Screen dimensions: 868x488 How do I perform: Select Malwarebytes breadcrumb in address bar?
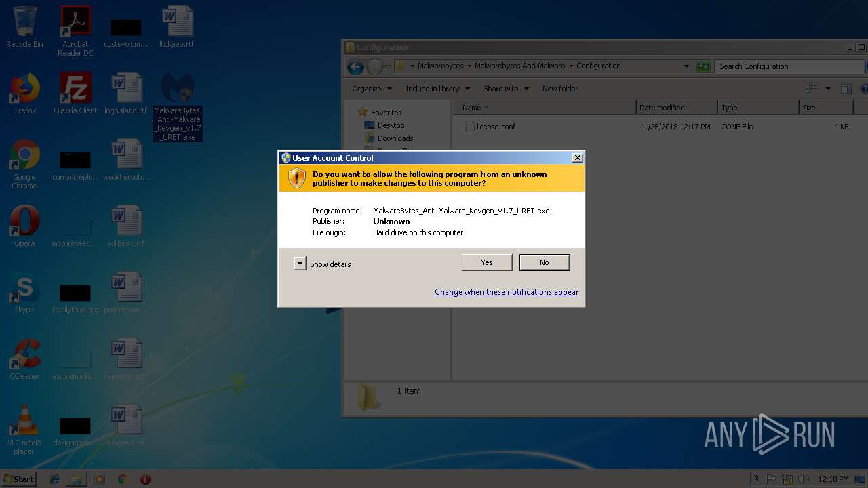(440, 66)
